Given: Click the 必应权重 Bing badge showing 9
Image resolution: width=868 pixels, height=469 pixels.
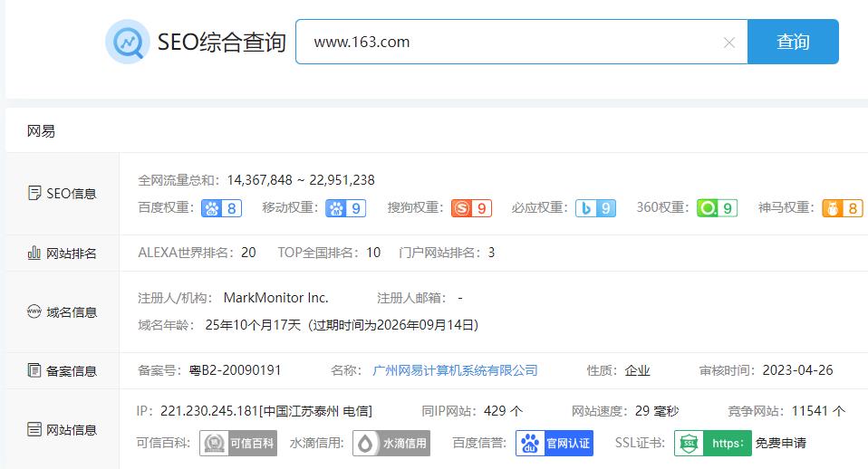Looking at the screenshot, I should tap(595, 208).
